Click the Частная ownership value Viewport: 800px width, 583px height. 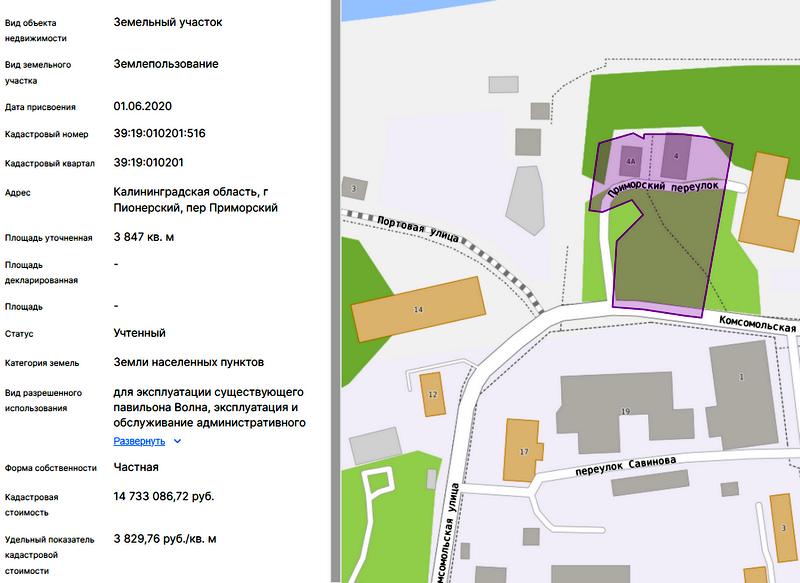point(136,467)
